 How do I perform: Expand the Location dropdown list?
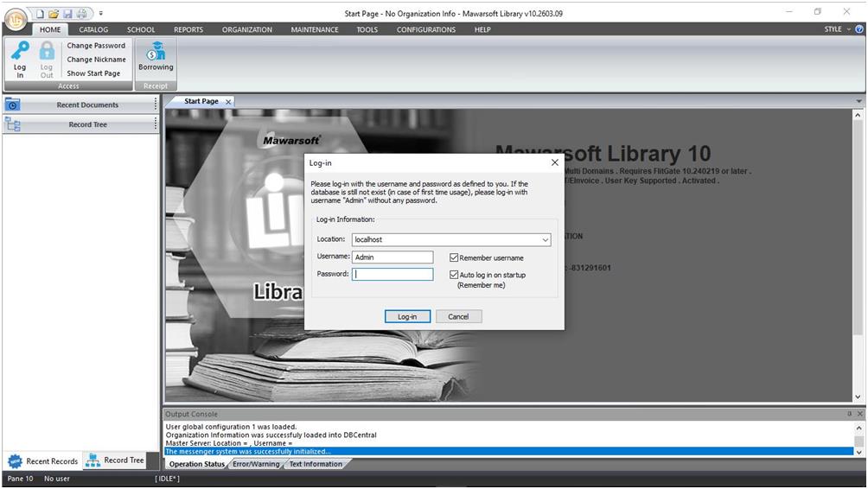(545, 240)
